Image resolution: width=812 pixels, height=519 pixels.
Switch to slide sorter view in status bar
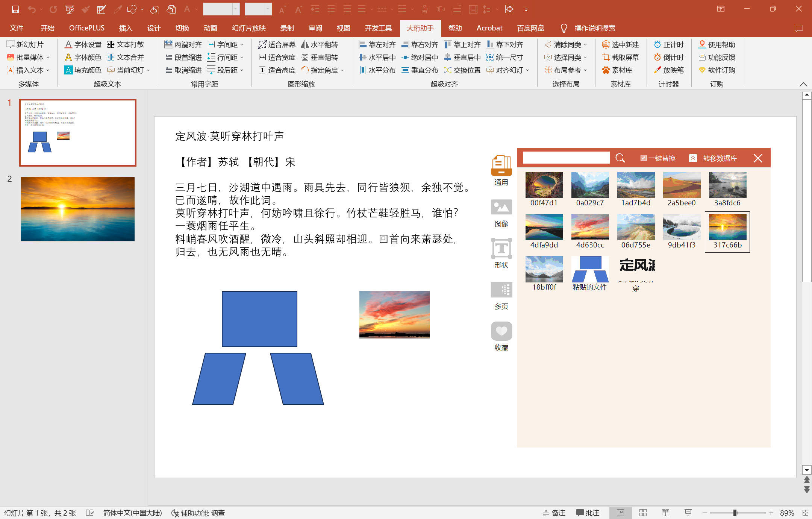click(643, 513)
